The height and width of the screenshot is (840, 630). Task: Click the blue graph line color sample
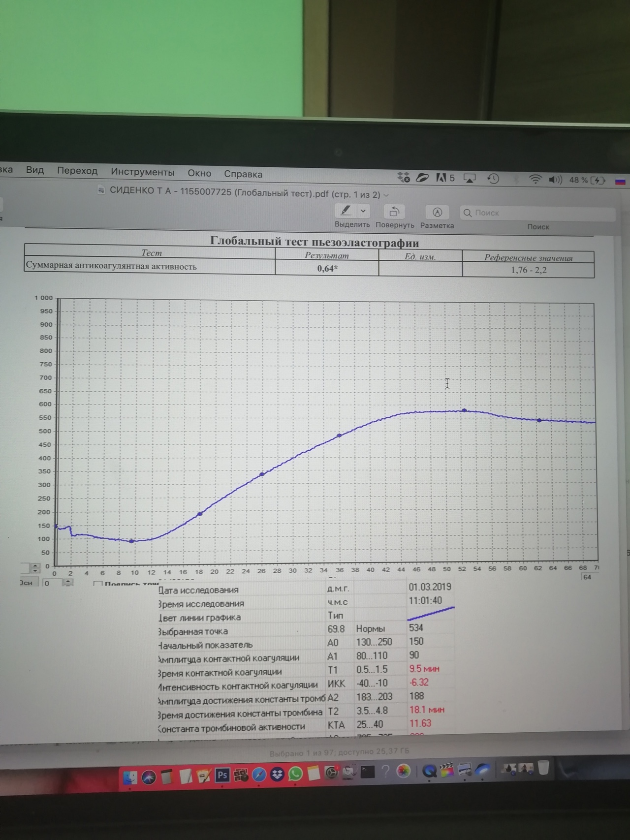point(431,613)
